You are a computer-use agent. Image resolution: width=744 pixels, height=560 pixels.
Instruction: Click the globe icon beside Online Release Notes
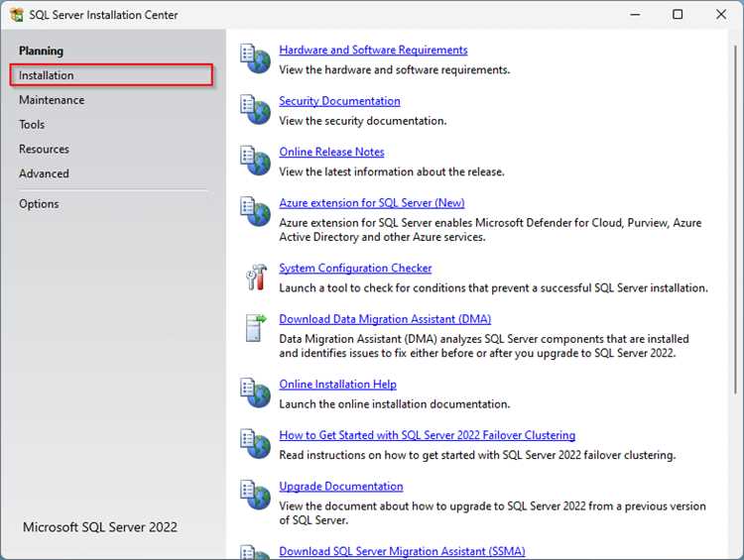coord(255,161)
